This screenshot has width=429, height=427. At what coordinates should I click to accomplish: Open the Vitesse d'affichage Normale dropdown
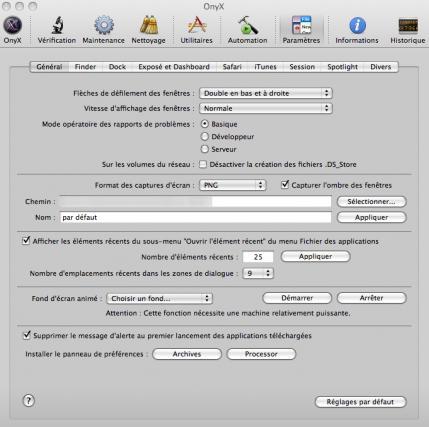click(266, 108)
